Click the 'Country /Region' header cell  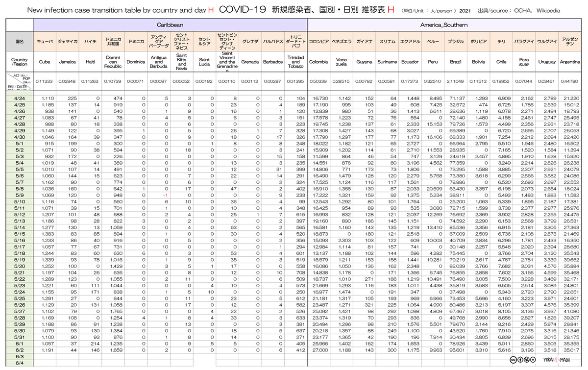pyautogui.click(x=20, y=62)
